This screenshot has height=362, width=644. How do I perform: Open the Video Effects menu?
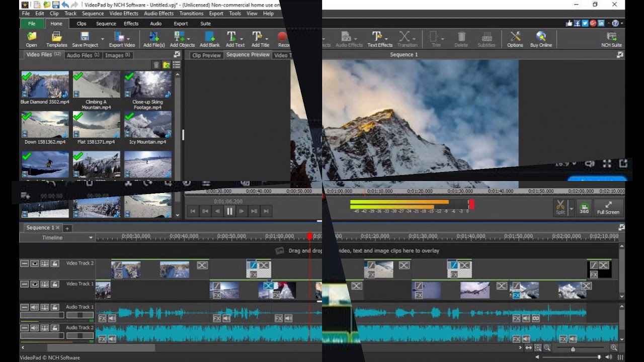tap(123, 14)
